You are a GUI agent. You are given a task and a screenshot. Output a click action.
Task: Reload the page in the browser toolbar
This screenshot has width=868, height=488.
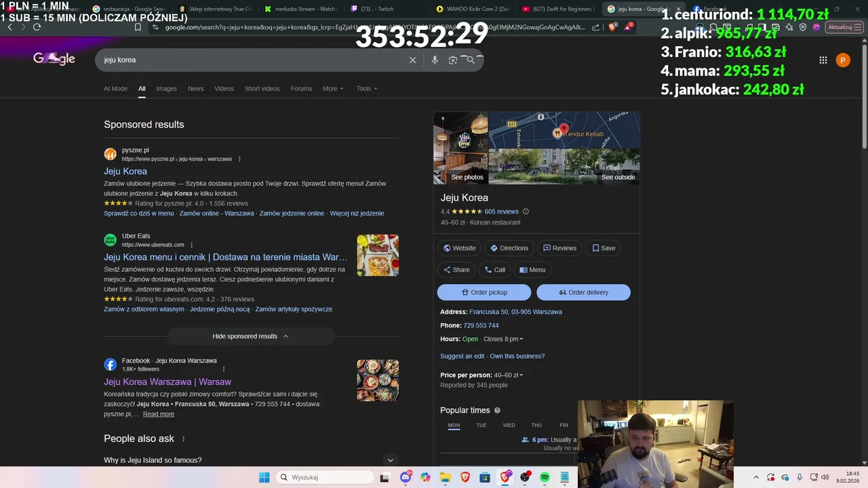[x=37, y=27]
